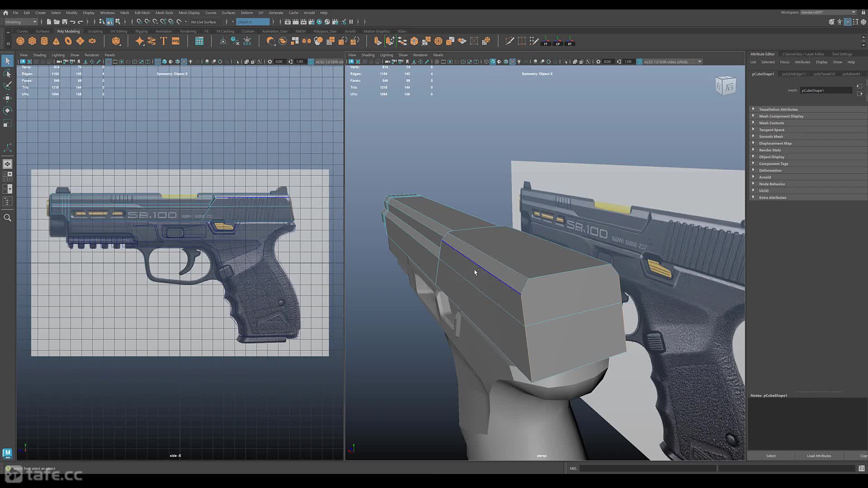Toggle the Attribute Editor icon at top right
Viewport: 868px width, 488px height.
(848, 22)
